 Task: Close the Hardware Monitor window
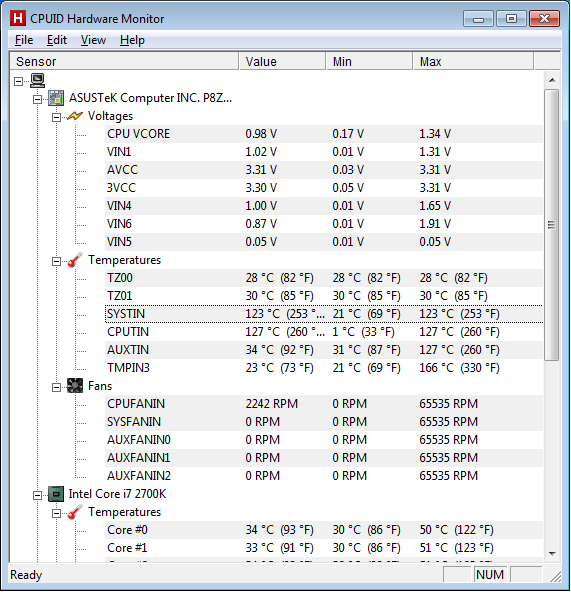544,19
